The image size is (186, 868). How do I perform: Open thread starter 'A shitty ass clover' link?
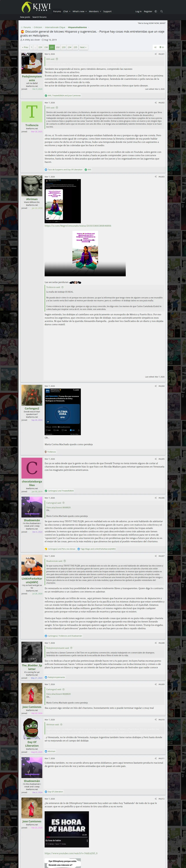31,40
